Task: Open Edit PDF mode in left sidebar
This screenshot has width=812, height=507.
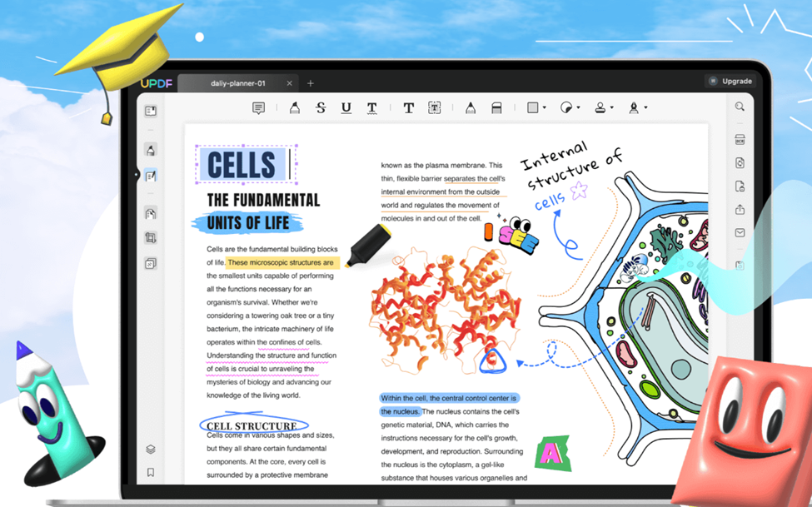Action: (x=151, y=176)
